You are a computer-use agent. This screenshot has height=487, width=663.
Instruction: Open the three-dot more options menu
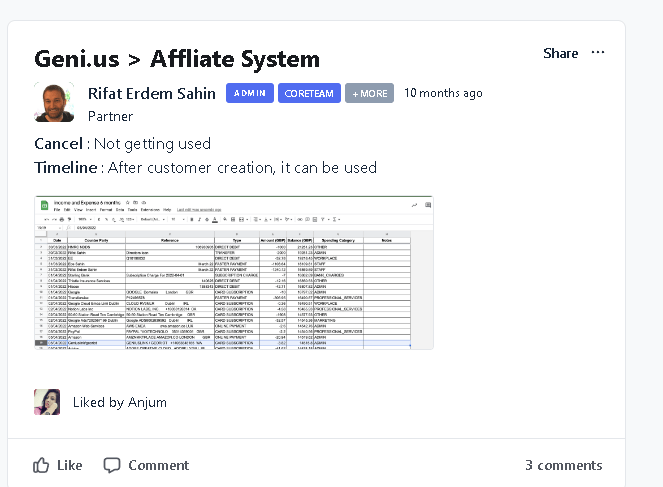tap(597, 52)
